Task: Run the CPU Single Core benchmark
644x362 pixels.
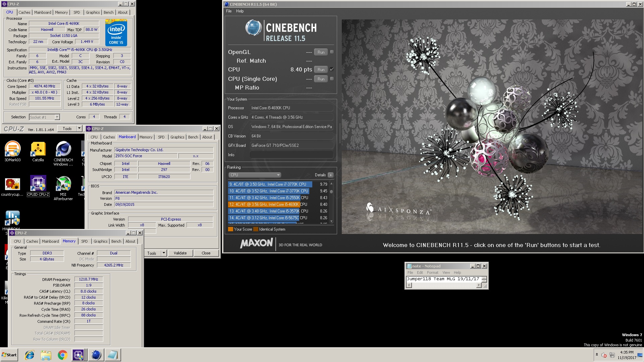Action: [x=321, y=79]
